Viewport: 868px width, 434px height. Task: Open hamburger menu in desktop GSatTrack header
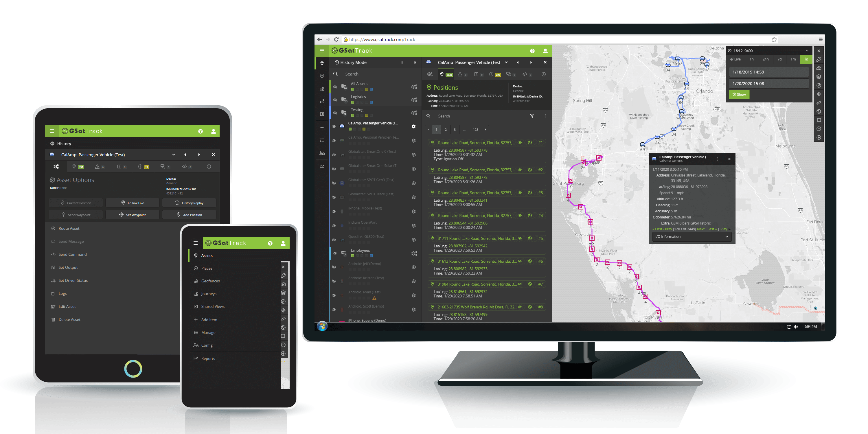click(x=322, y=51)
